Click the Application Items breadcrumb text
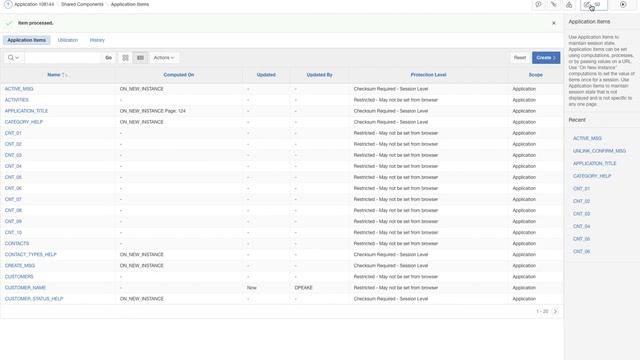 pos(130,4)
